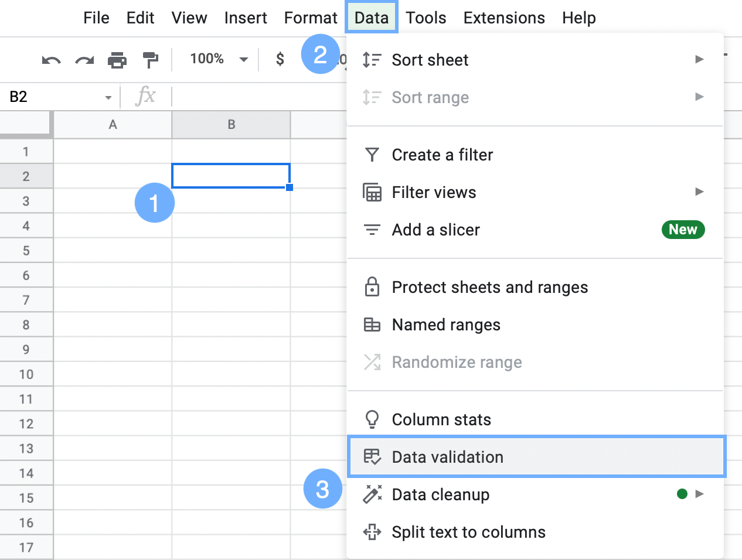Undo the last action
This screenshot has height=560, width=742.
pyautogui.click(x=50, y=59)
